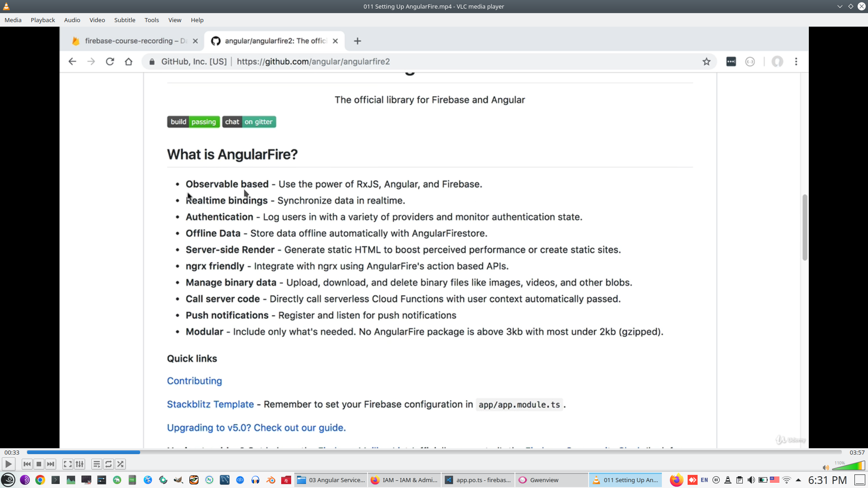Open extended settings equalizer panel
The height and width of the screenshot is (488, 868).
coord(80,464)
